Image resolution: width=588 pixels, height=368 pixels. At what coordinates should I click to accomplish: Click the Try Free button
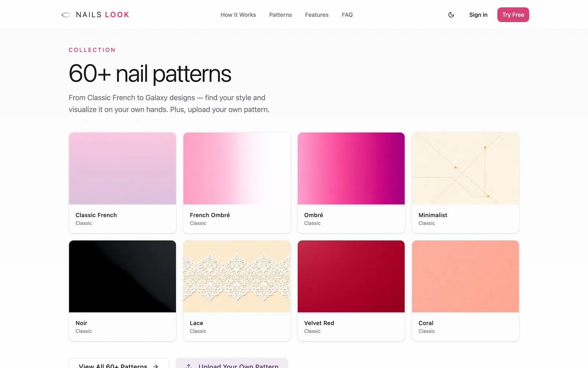tap(513, 15)
